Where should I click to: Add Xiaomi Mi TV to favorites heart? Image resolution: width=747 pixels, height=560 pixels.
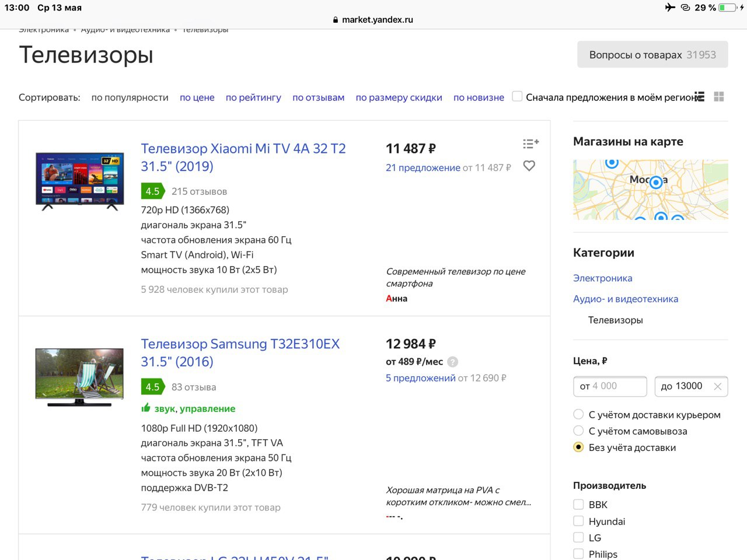click(x=529, y=166)
